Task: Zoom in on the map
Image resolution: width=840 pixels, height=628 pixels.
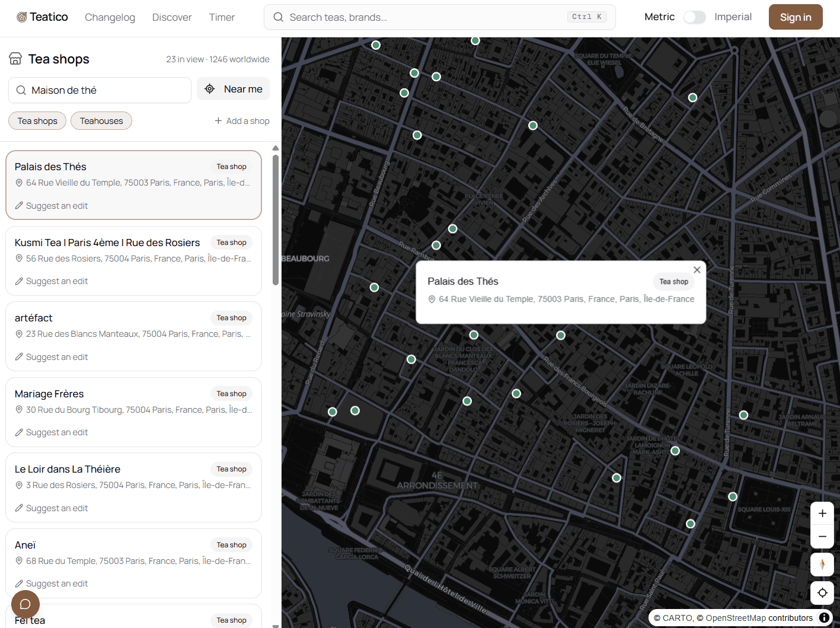Action: pyautogui.click(x=822, y=514)
